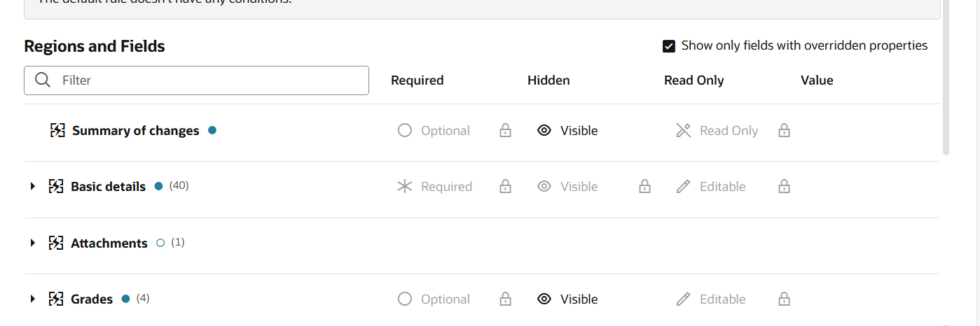The height and width of the screenshot is (326, 980).
Task: Uncheck Show only fields with overridden properties
Action: pyautogui.click(x=668, y=46)
